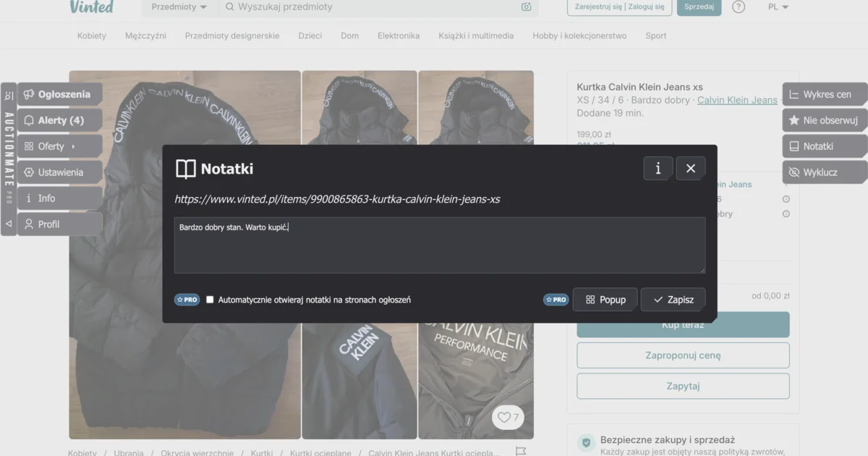Image resolution: width=868 pixels, height=456 pixels.
Task: Click the Dodane 19 min. text
Action: point(610,113)
